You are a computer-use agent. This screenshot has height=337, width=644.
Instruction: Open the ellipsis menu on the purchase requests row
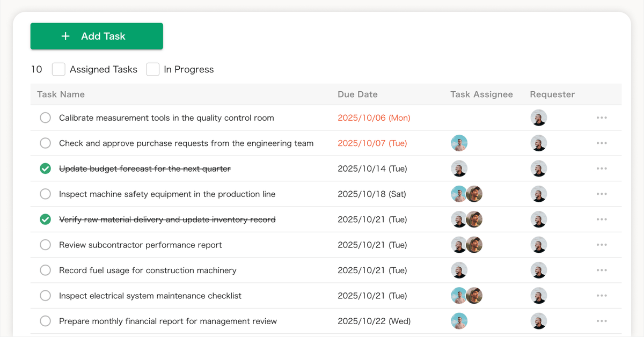click(x=602, y=143)
